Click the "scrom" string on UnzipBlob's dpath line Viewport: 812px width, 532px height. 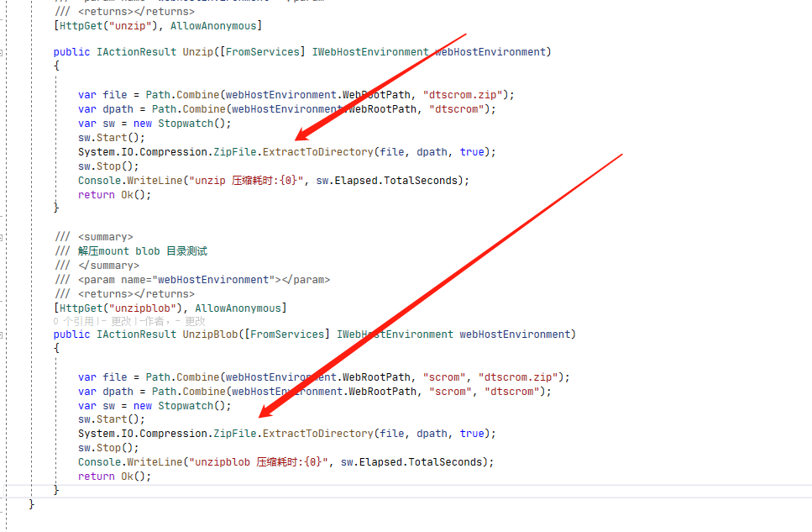coord(451,392)
